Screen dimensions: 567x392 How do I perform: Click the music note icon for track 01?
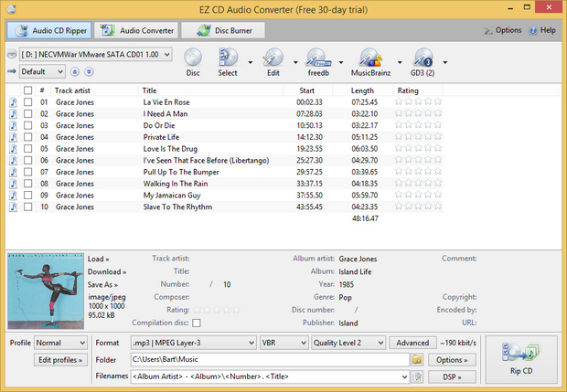coord(13,102)
